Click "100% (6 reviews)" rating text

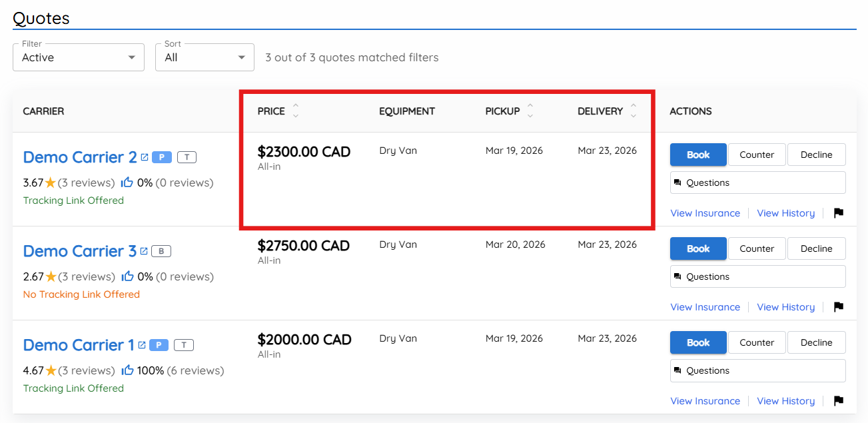tap(181, 370)
